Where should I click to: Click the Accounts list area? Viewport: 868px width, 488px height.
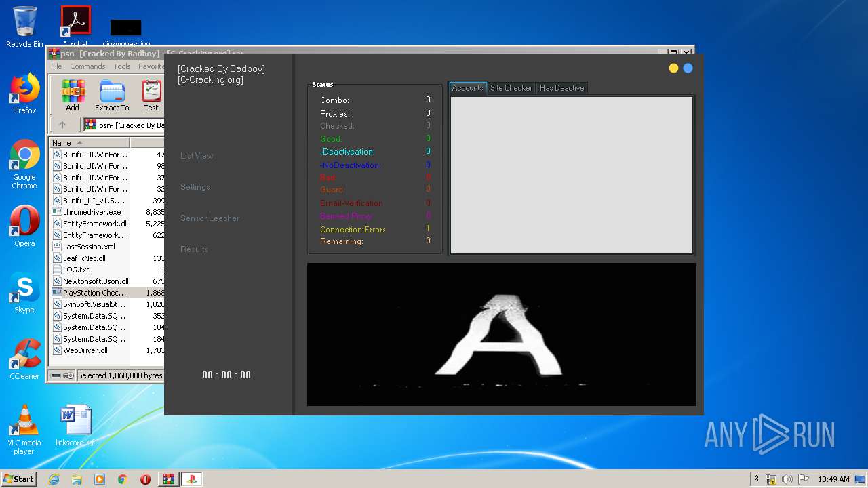572,175
